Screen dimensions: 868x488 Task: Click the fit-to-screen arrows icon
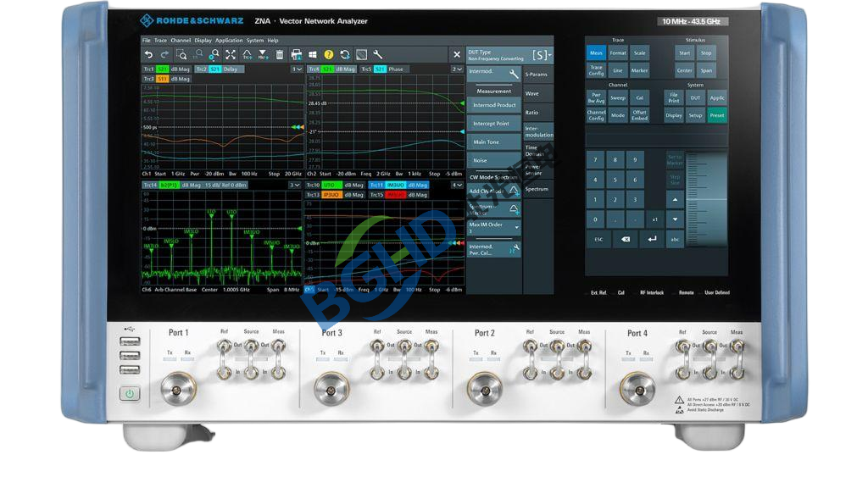tap(231, 55)
